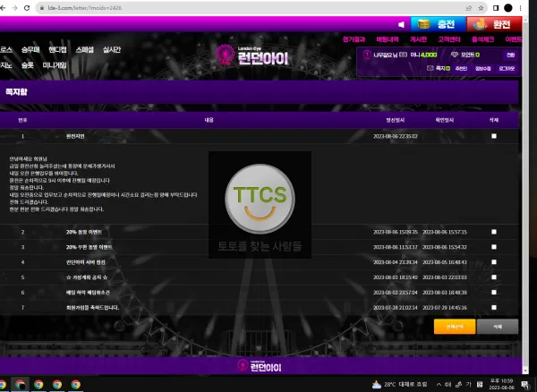
Task: Collapse the opened 환전지연 message
Action: 75,136
